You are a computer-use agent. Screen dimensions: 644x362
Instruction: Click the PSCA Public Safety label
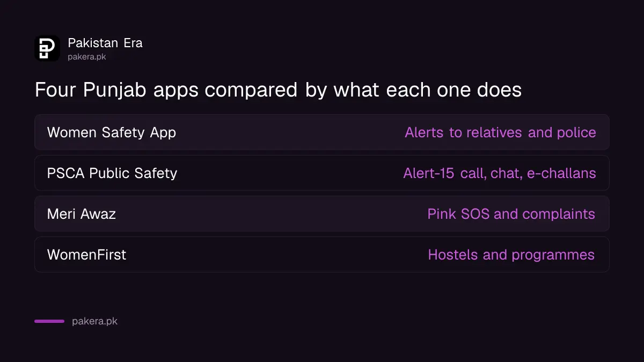(x=112, y=173)
